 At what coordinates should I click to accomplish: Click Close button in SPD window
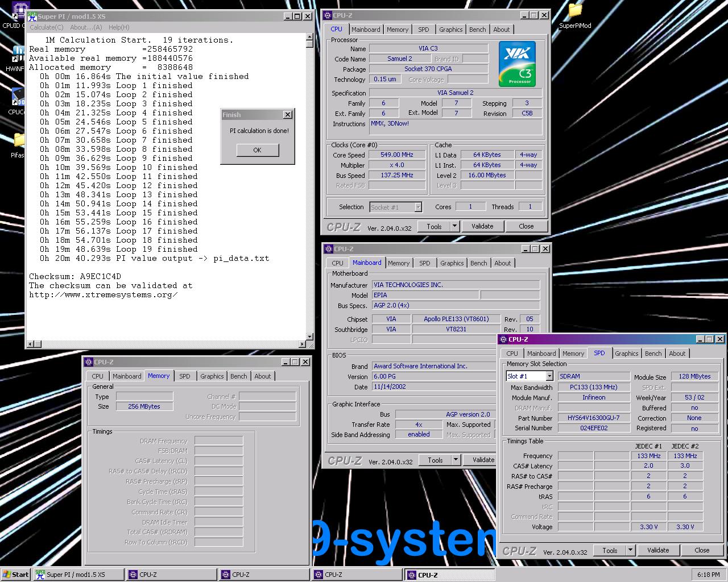(702, 550)
